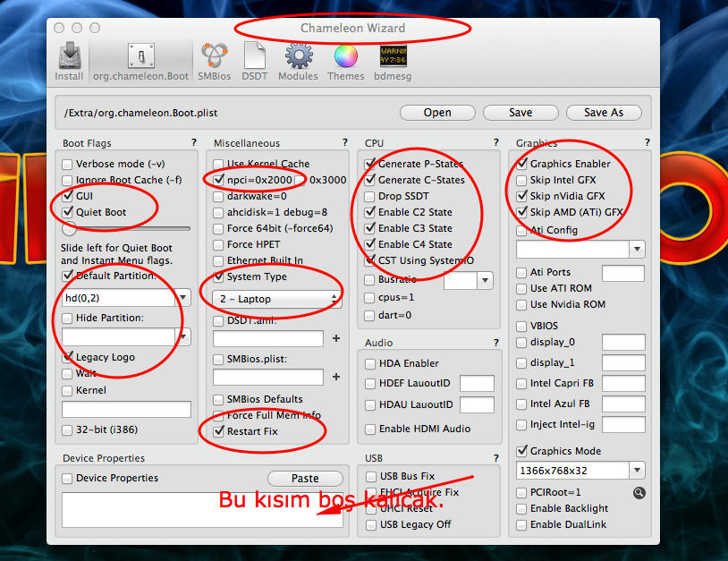This screenshot has height=561, width=728.
Task: Open the 1366x768x32 Graphics Mode dropdown
Action: pyautogui.click(x=580, y=471)
